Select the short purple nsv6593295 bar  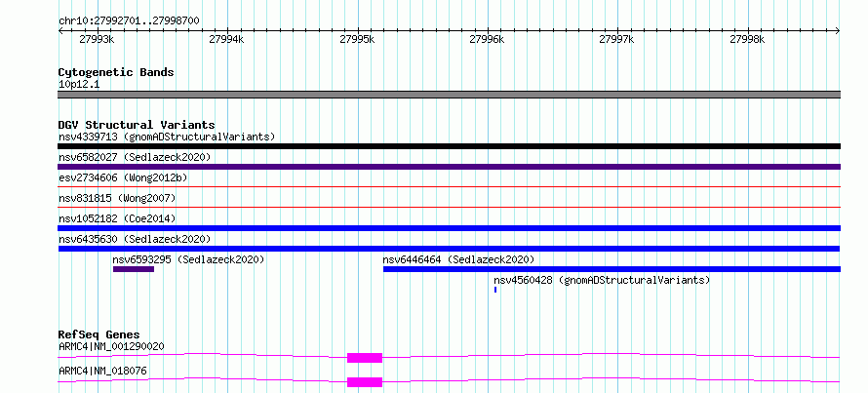pyautogui.click(x=134, y=269)
